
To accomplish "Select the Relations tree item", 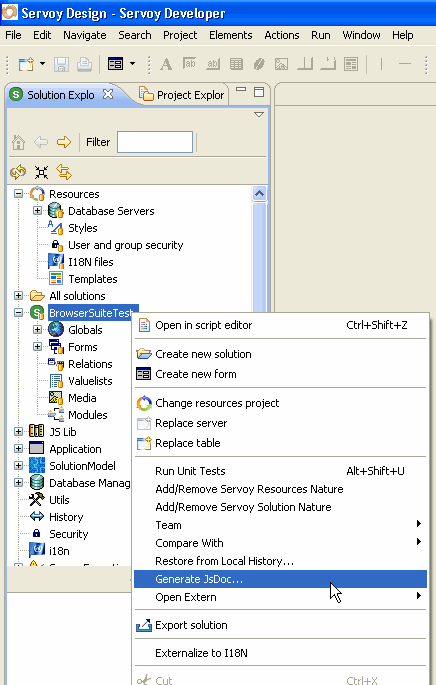I will [x=90, y=364].
